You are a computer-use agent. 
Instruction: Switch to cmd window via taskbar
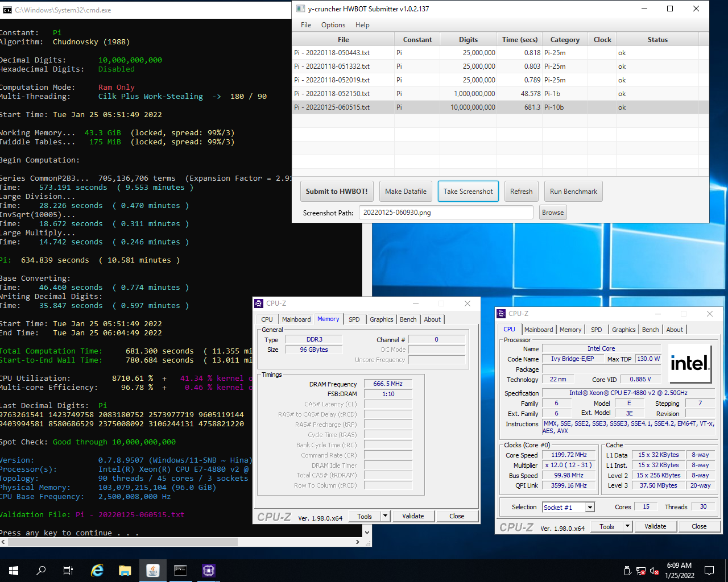(180, 571)
